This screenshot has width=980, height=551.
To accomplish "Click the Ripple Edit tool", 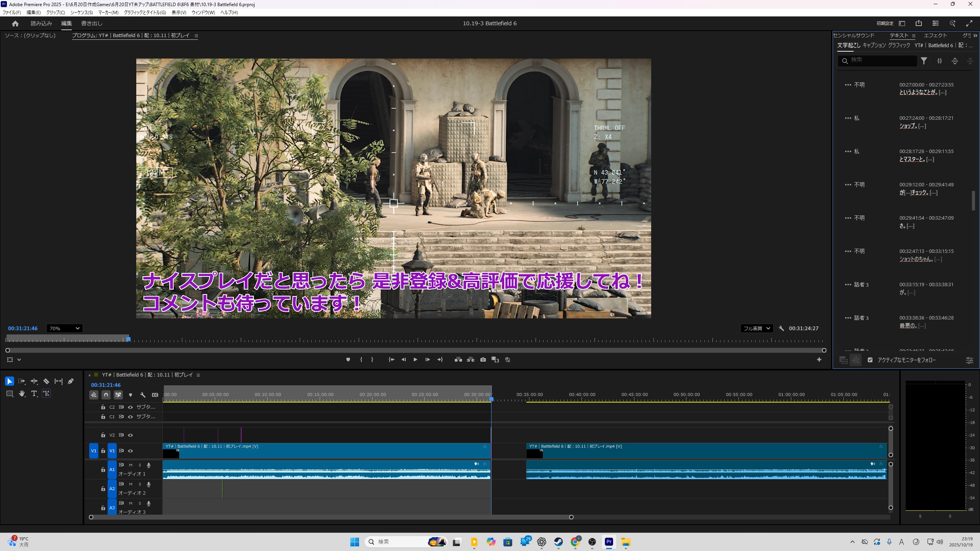I will tap(34, 381).
